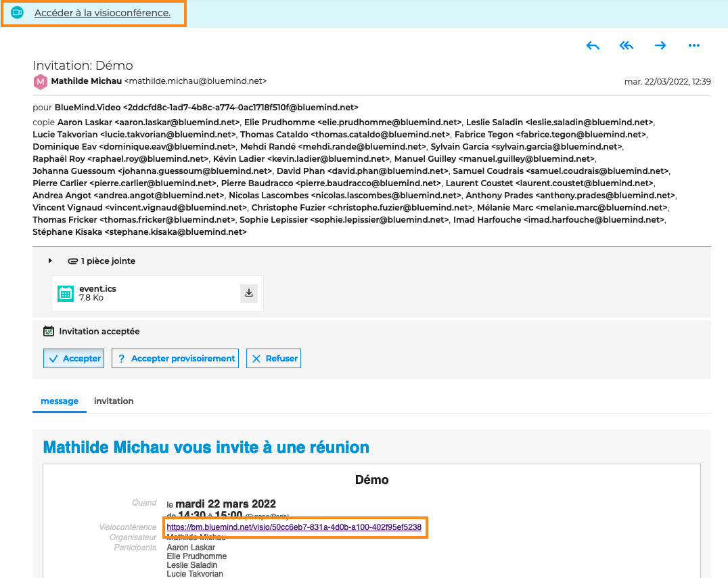The width and height of the screenshot is (728, 578).
Task: Click copy recipient Raphaël Roy
Action: point(120,158)
